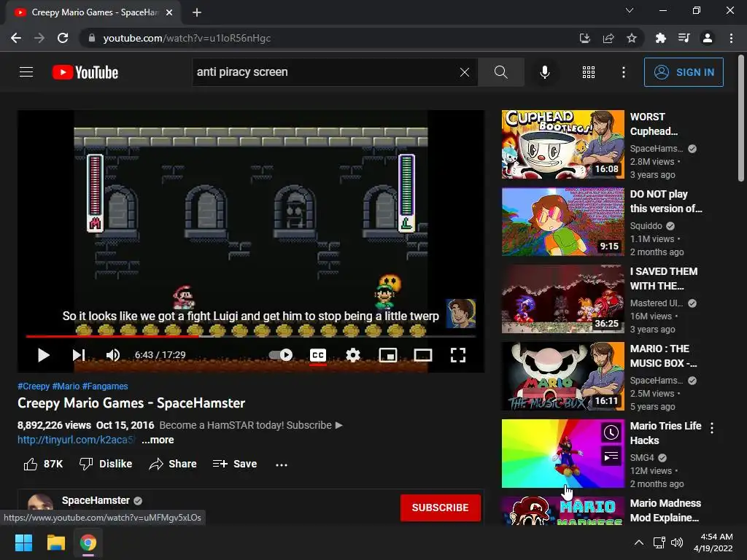Open a new browser tab
Viewport: 747px width, 560px height.
(197, 12)
